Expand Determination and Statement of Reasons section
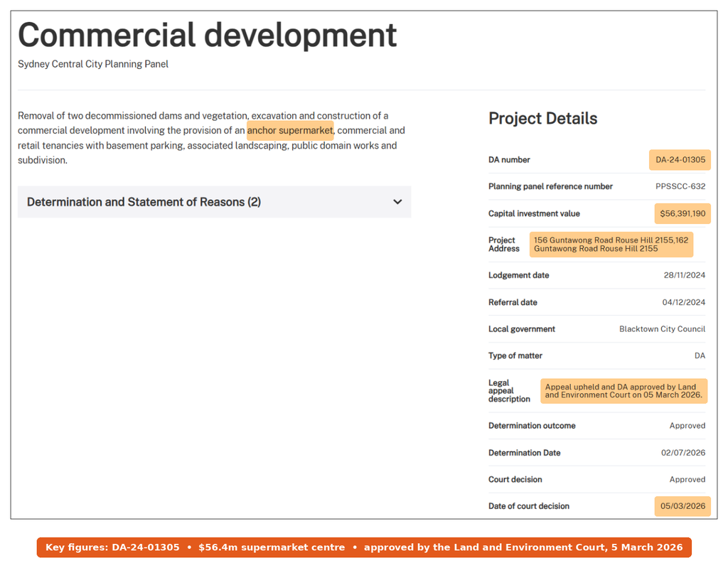Viewport: 728px width, 568px height. 214,202
